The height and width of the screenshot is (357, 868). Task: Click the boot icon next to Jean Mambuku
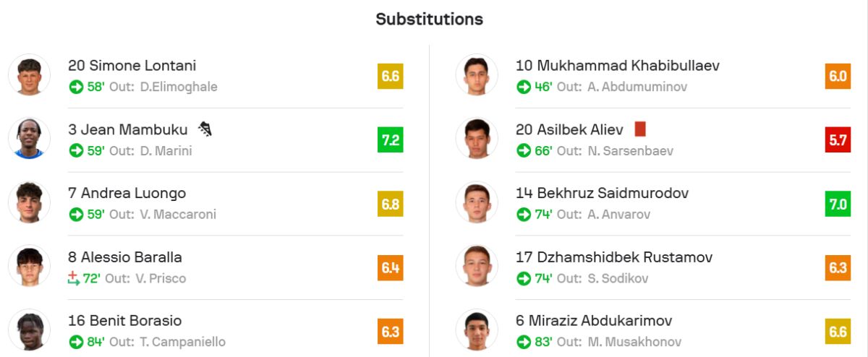[x=205, y=130]
